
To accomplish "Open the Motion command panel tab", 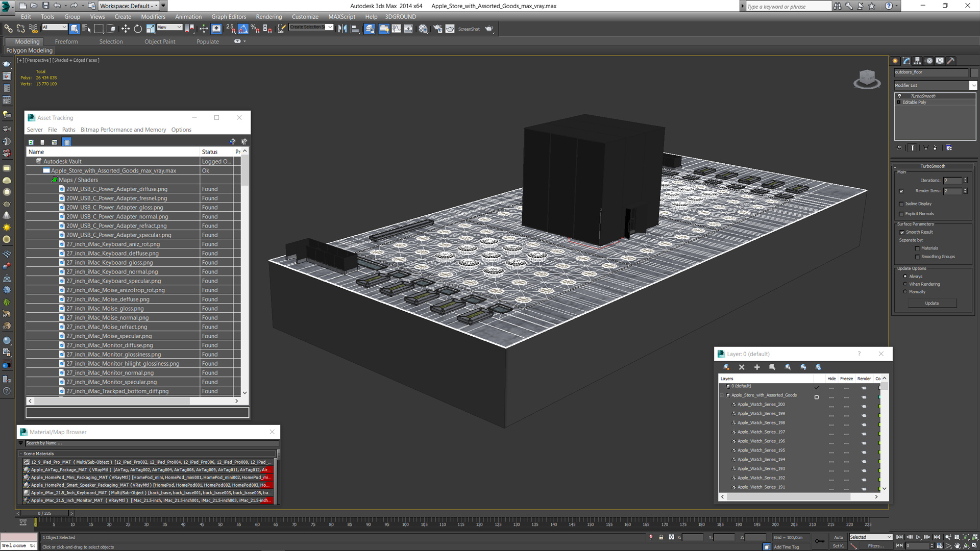I will pos(929,61).
